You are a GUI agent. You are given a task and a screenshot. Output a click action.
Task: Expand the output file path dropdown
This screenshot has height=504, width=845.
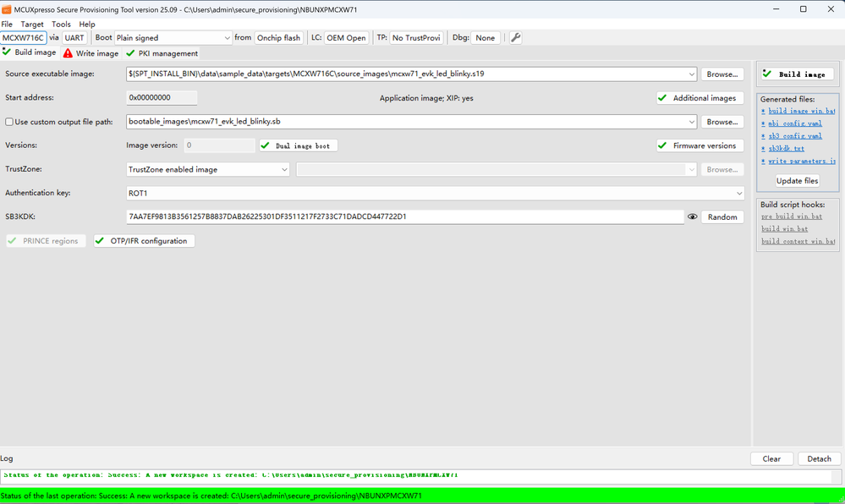691,122
